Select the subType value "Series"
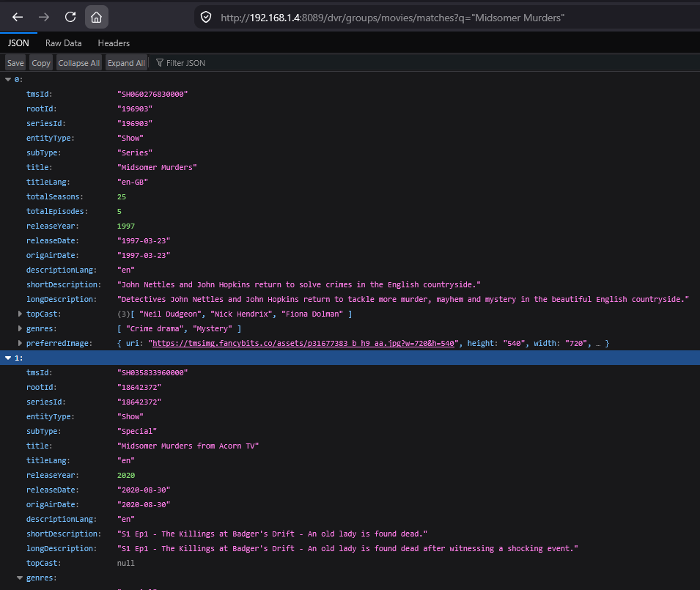The image size is (700, 590). click(x=135, y=152)
